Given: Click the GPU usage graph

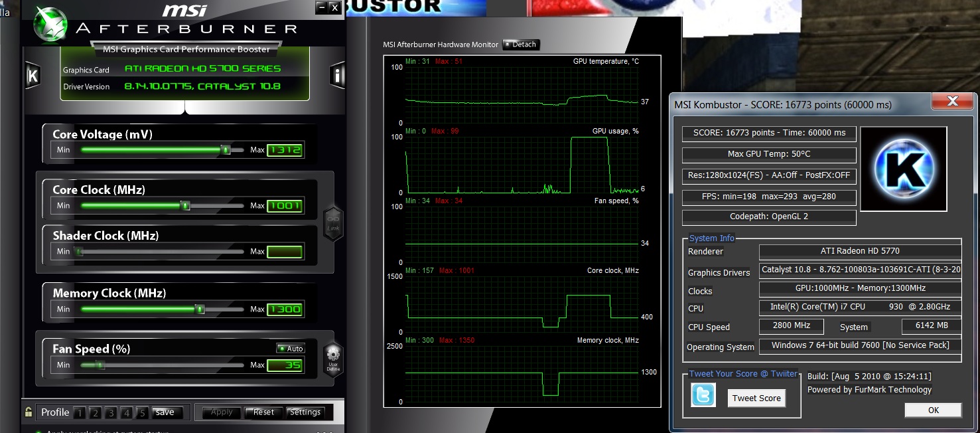Looking at the screenshot, I should coord(522,165).
